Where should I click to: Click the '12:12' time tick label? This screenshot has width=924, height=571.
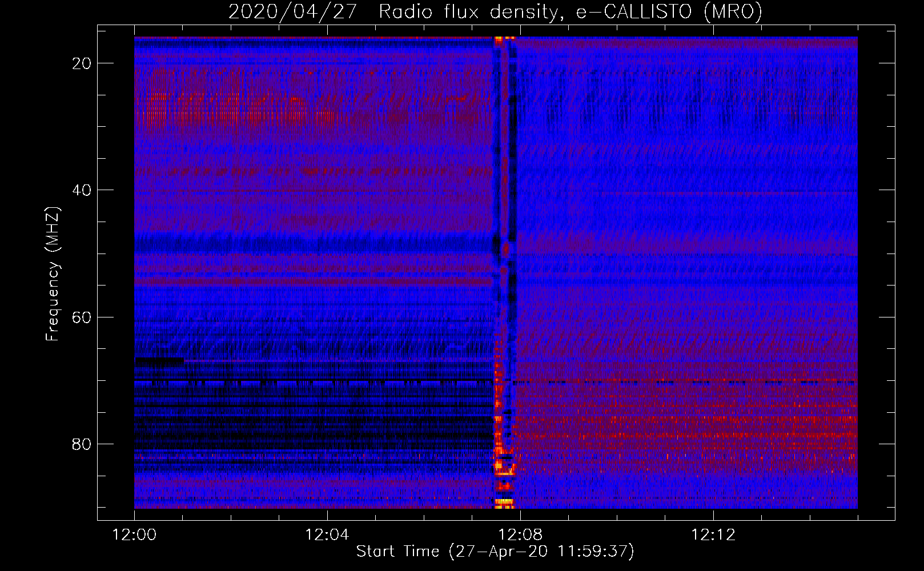tap(713, 535)
